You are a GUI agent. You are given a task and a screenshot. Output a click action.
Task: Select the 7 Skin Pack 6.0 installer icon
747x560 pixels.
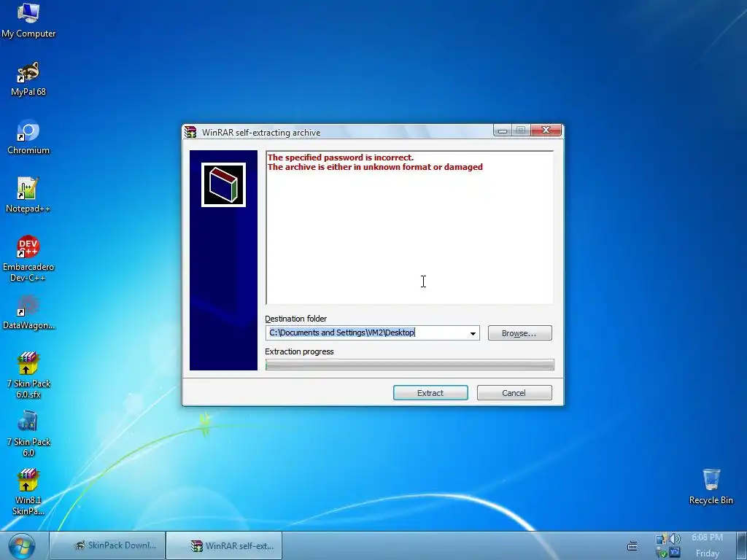click(x=28, y=434)
